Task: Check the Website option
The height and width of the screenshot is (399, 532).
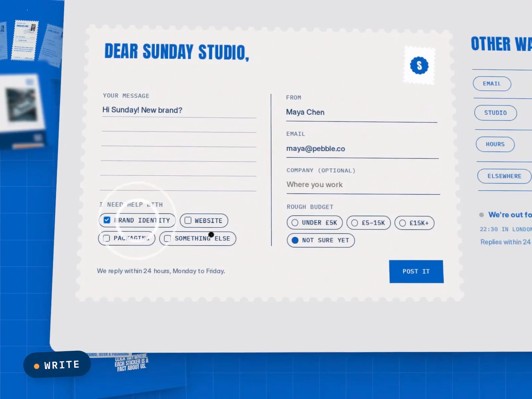Action: click(204, 220)
